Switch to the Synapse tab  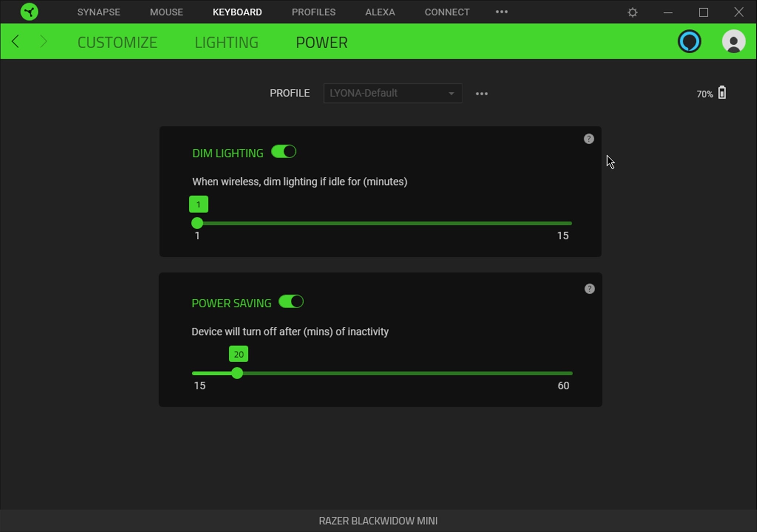click(99, 12)
